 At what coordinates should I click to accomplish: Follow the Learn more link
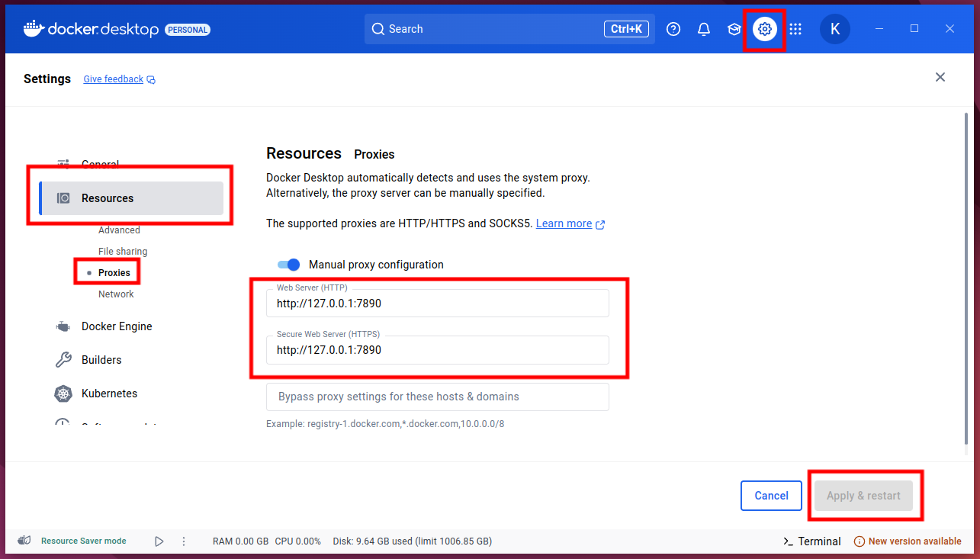(x=564, y=223)
